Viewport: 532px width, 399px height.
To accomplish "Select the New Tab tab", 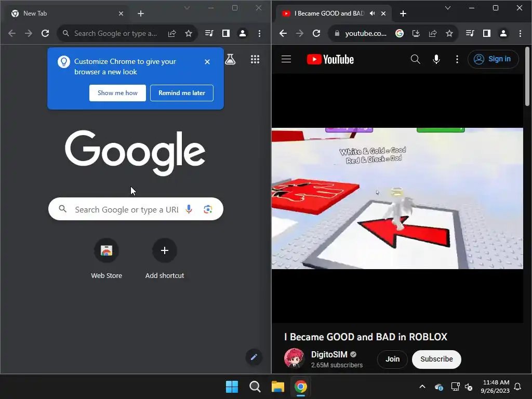I will [68, 14].
